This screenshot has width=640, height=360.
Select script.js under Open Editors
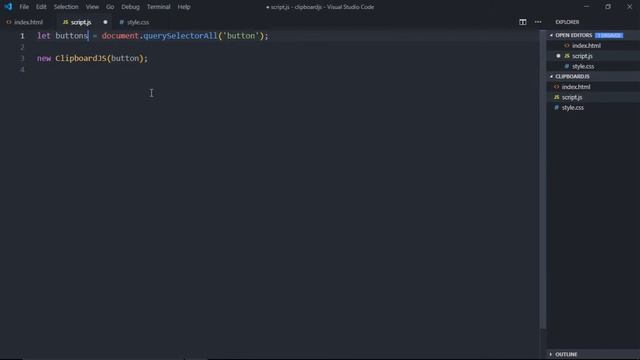pos(582,56)
